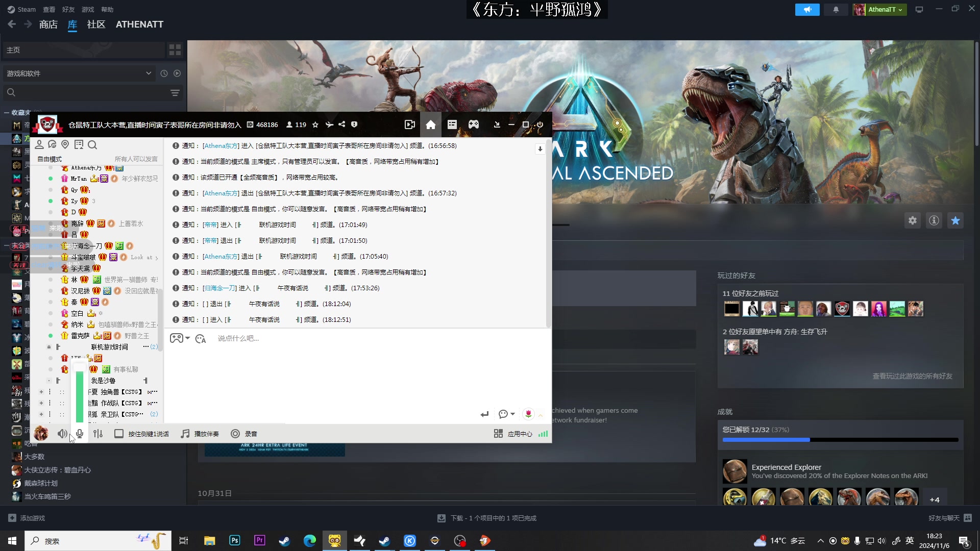Send a flower gift icon

[528, 414]
